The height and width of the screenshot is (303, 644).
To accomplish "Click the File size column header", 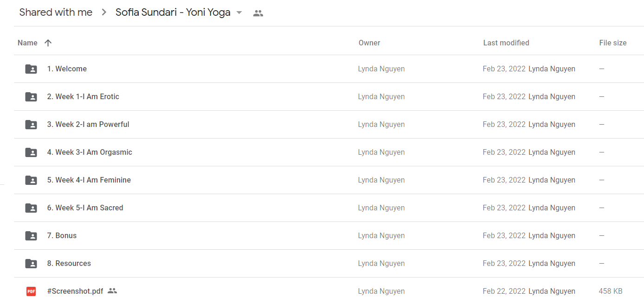I will (x=613, y=43).
